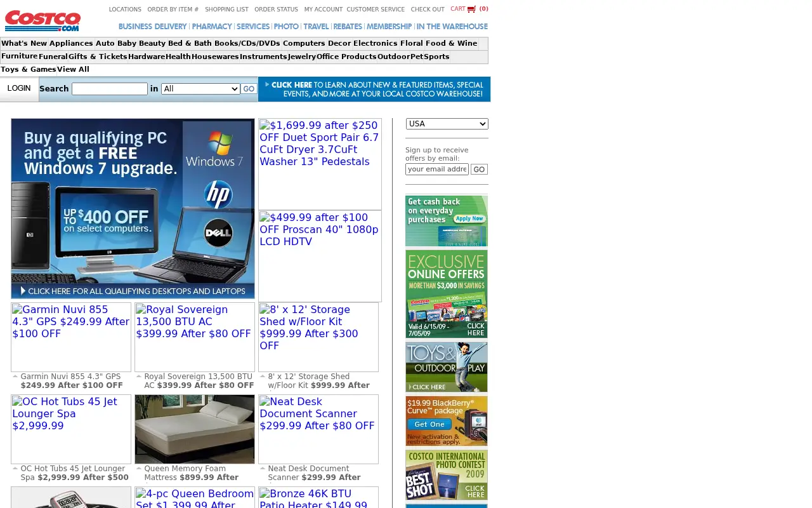
Task: Open Queen Memory Foam Mattress photo
Action: coord(195,429)
